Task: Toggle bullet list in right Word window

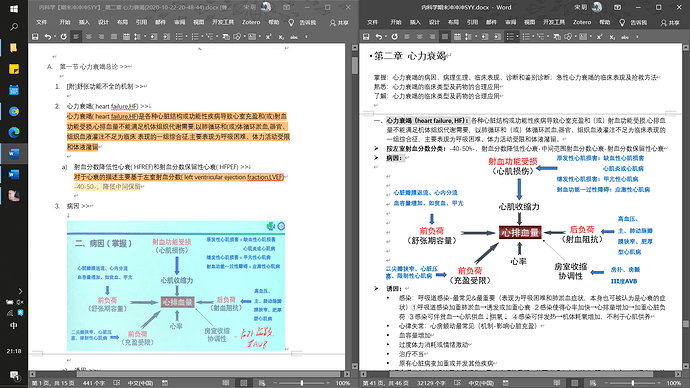Action: pos(510,37)
